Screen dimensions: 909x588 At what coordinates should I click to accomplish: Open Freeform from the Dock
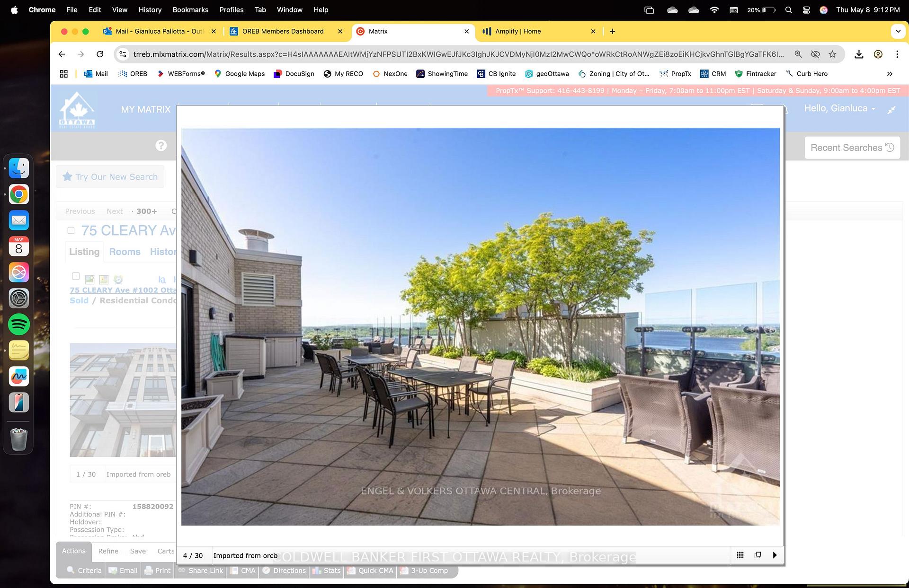pos(19,377)
